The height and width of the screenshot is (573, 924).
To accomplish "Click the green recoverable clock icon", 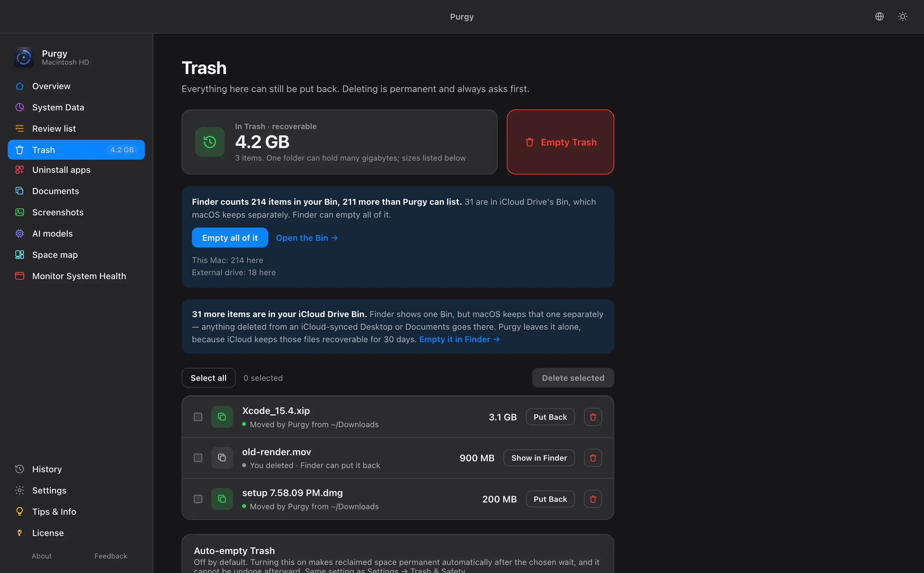I will pos(210,142).
